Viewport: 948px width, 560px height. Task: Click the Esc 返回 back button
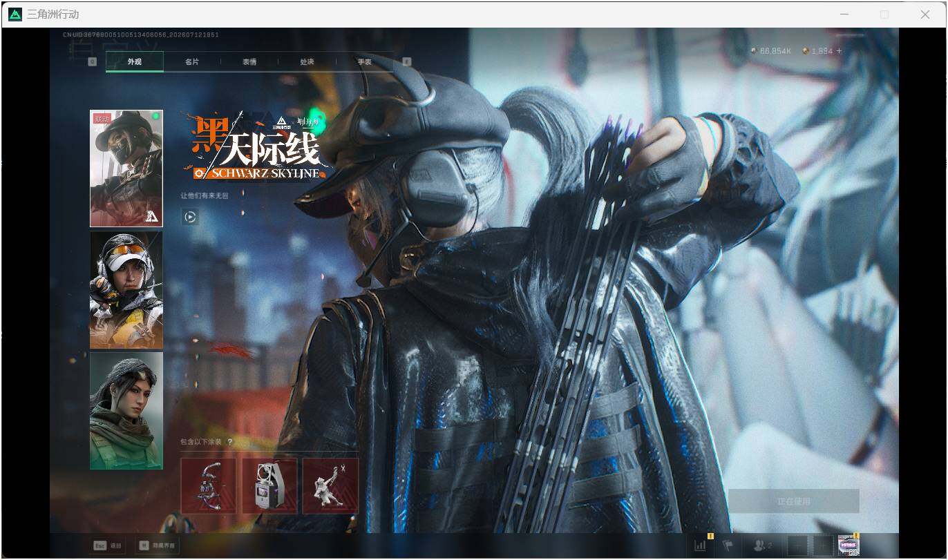point(108,545)
